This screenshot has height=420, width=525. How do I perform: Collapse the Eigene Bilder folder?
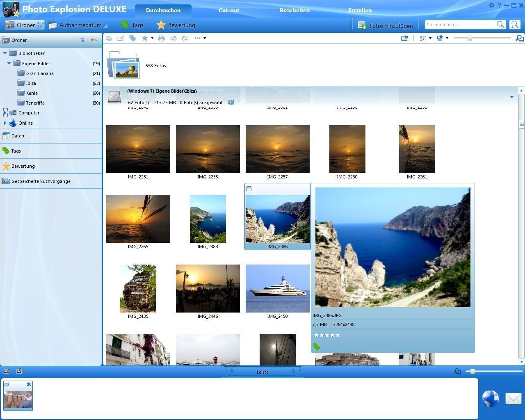pyautogui.click(x=9, y=64)
